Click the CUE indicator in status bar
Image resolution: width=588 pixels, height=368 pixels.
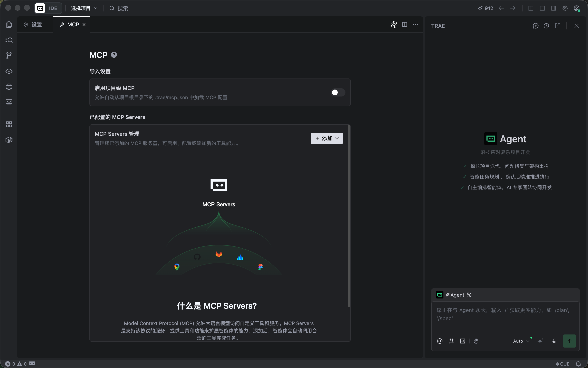click(562, 364)
